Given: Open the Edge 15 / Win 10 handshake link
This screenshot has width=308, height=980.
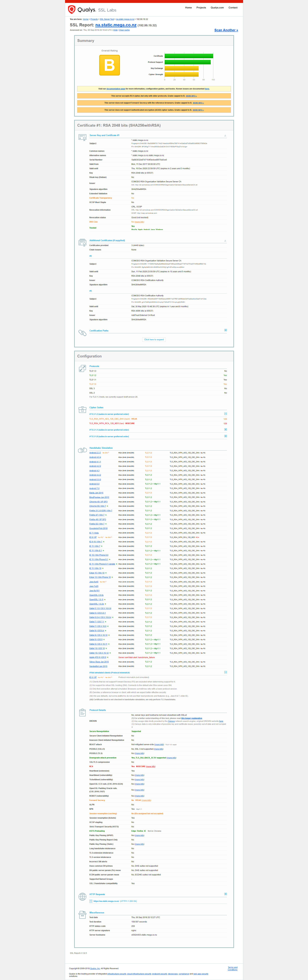Looking at the screenshot, I should (97, 573).
